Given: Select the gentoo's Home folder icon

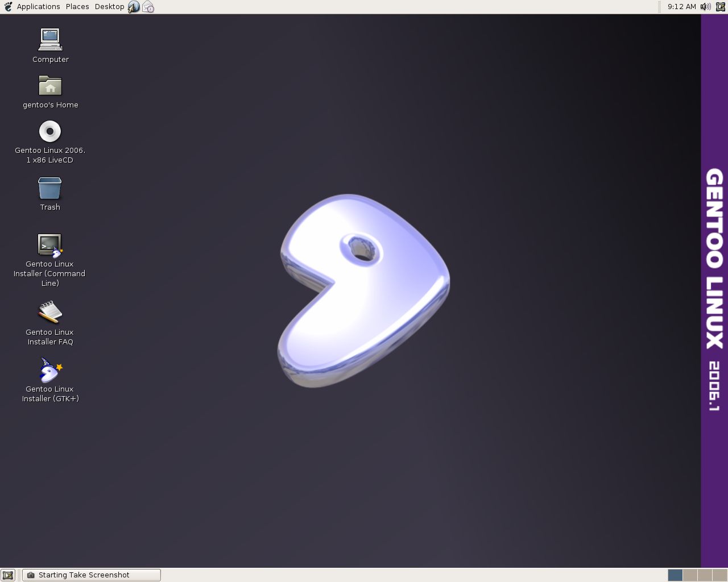Looking at the screenshot, I should (50, 86).
